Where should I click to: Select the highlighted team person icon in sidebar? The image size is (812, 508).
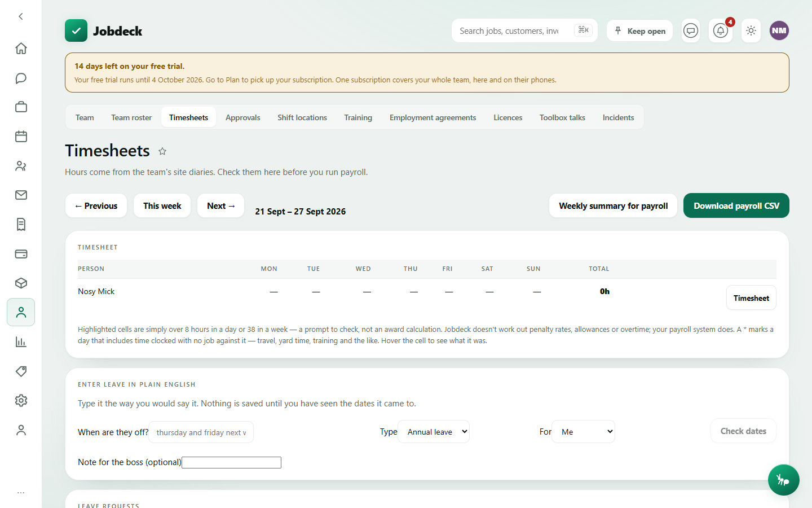pos(21,312)
